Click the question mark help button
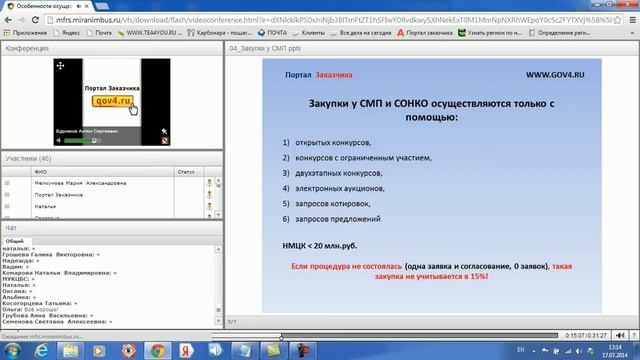Screen dimensions: 640x360 tap(634, 336)
